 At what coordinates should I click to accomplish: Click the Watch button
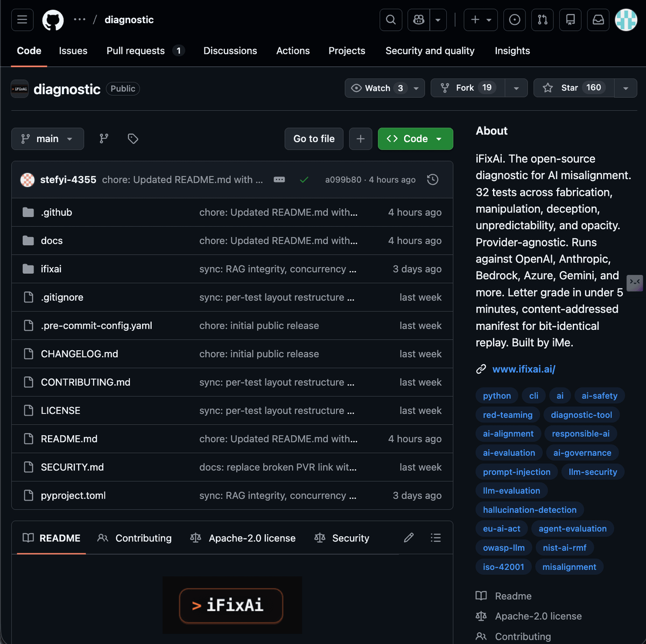click(384, 88)
